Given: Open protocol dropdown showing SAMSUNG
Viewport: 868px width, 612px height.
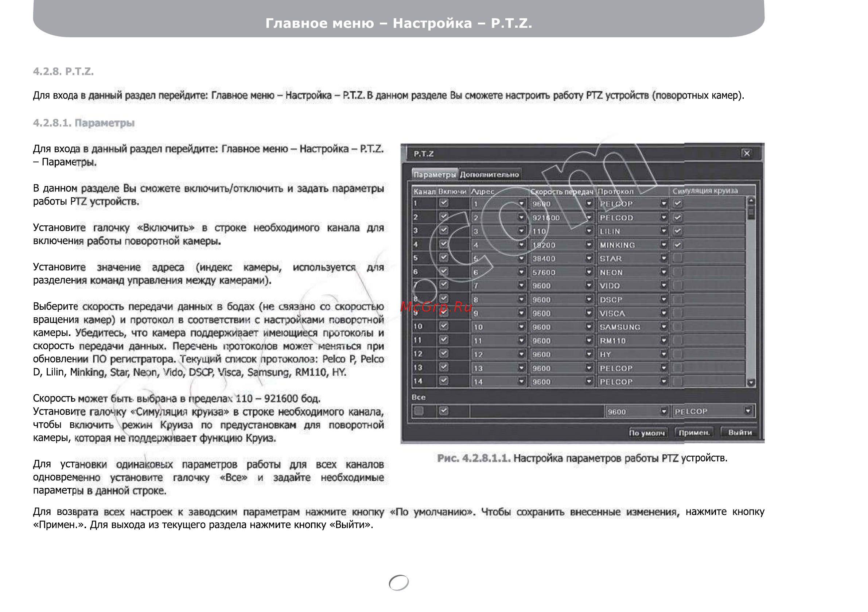Looking at the screenshot, I should [664, 326].
